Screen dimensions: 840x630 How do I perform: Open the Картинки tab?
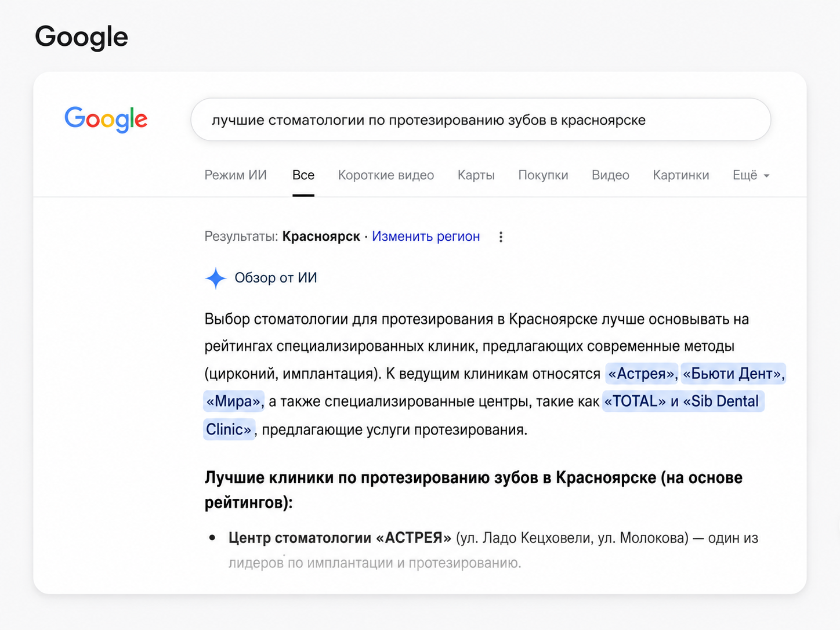(681, 175)
